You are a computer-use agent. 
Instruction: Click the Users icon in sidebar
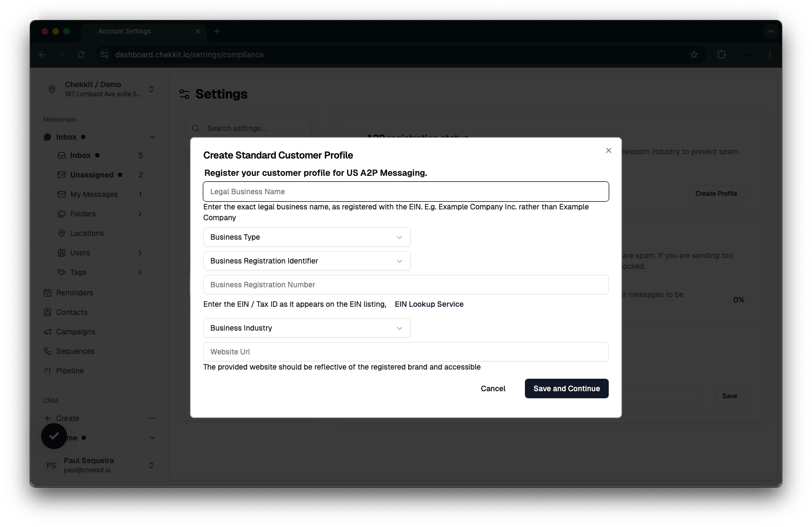tap(62, 253)
